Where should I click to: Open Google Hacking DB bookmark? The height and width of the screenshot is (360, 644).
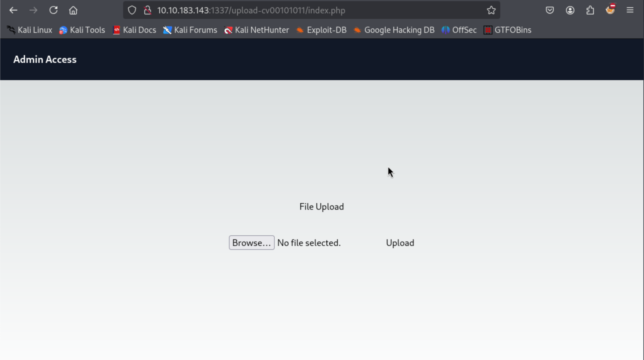[x=394, y=30]
